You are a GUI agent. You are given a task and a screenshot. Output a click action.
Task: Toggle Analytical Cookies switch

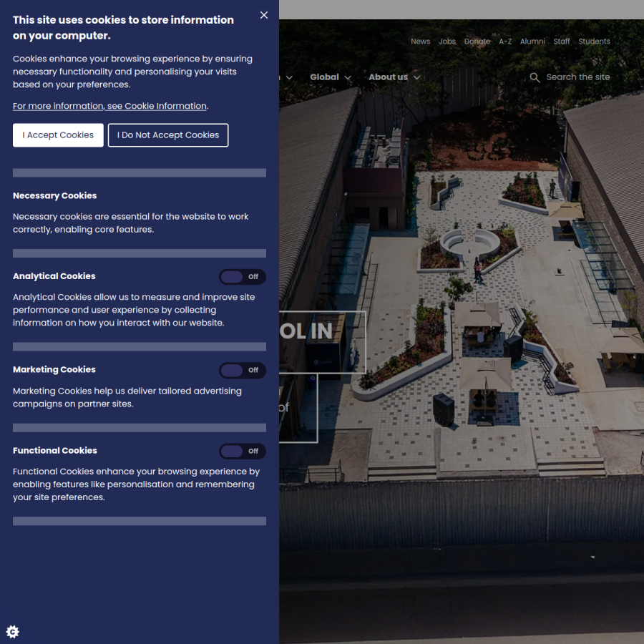click(243, 277)
